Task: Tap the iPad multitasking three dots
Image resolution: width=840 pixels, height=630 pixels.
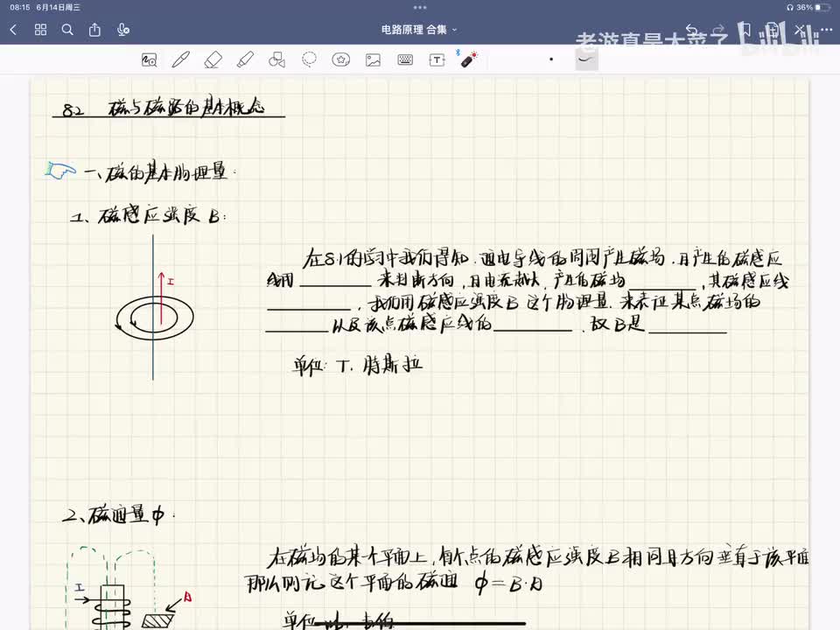Action: 420,8
